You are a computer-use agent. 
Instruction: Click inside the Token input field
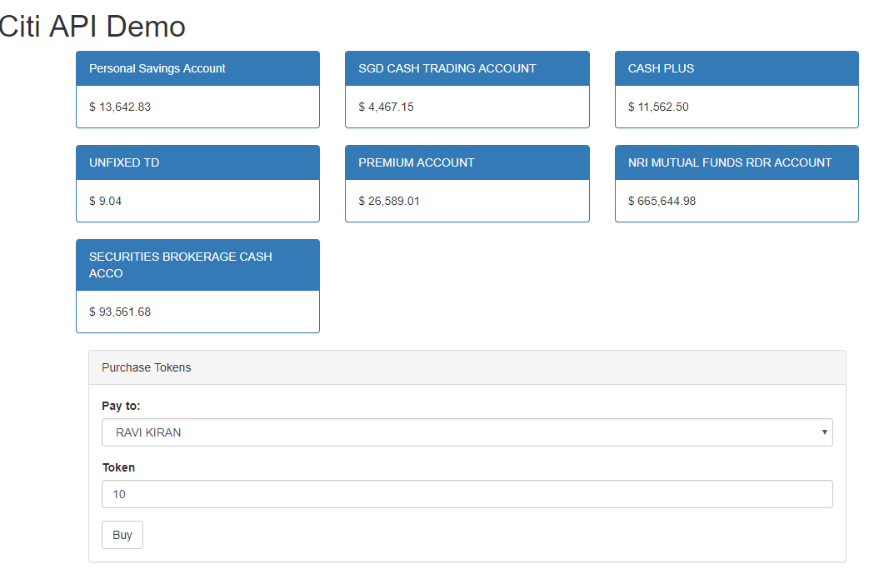coord(466,493)
